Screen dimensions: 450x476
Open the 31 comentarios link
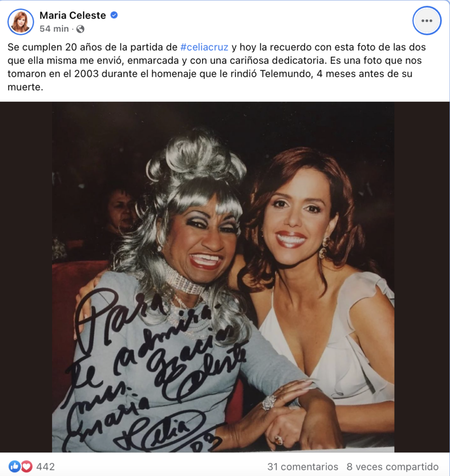point(302,467)
